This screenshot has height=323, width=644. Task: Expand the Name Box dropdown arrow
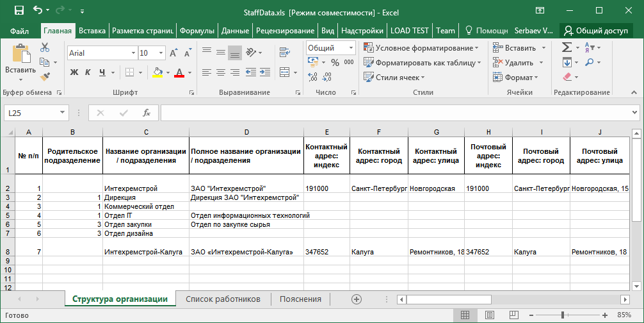click(x=63, y=113)
